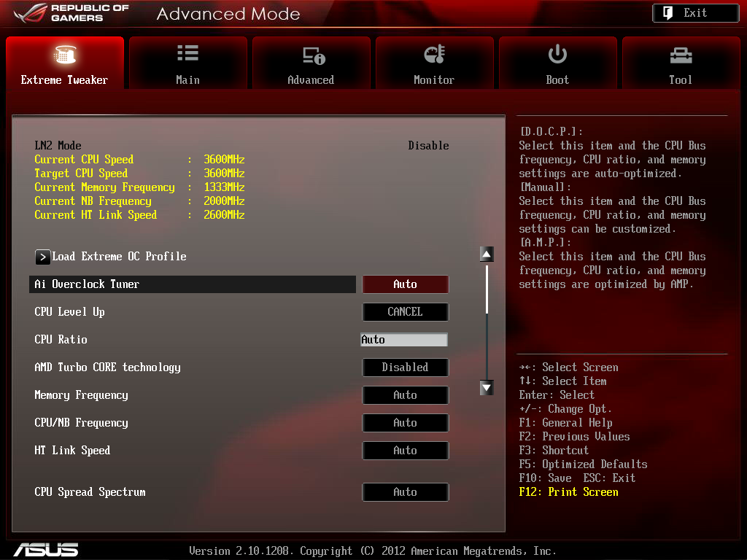Viewport: 747px width, 560px height.
Task: Click the [A.M.P.]: help heading
Action: point(545,242)
